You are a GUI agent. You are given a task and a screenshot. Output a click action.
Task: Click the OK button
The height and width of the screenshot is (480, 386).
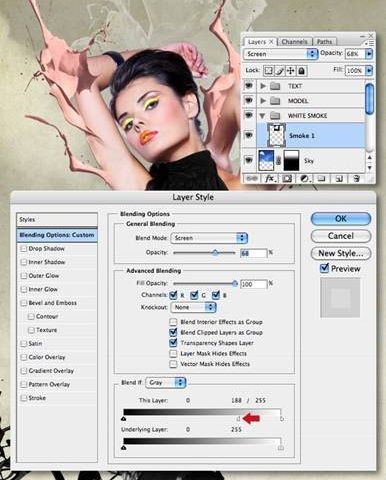pos(341,219)
